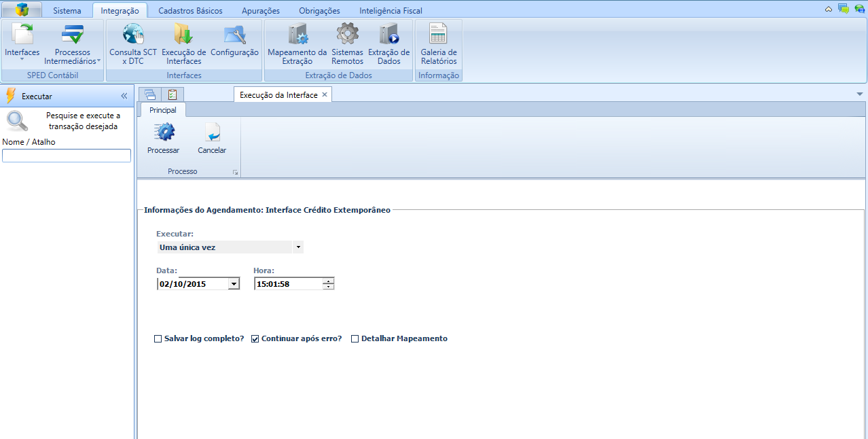Open the Executar frequency dropdown
The width and height of the screenshot is (868, 439).
298,247
